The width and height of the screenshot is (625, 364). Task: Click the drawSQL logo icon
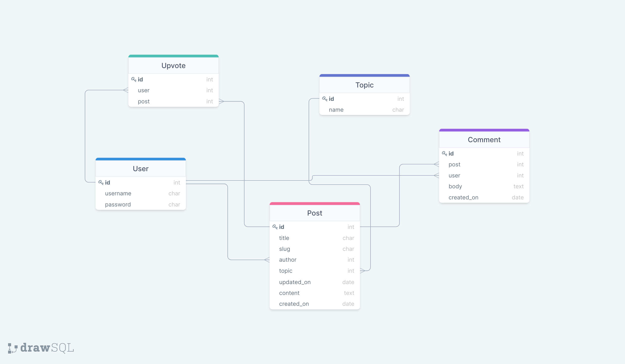coord(12,348)
